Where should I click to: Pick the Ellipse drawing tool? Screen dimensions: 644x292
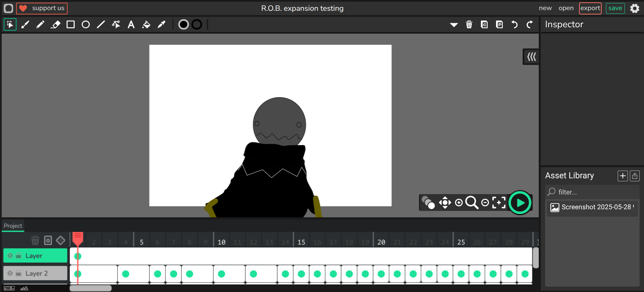[x=86, y=25]
